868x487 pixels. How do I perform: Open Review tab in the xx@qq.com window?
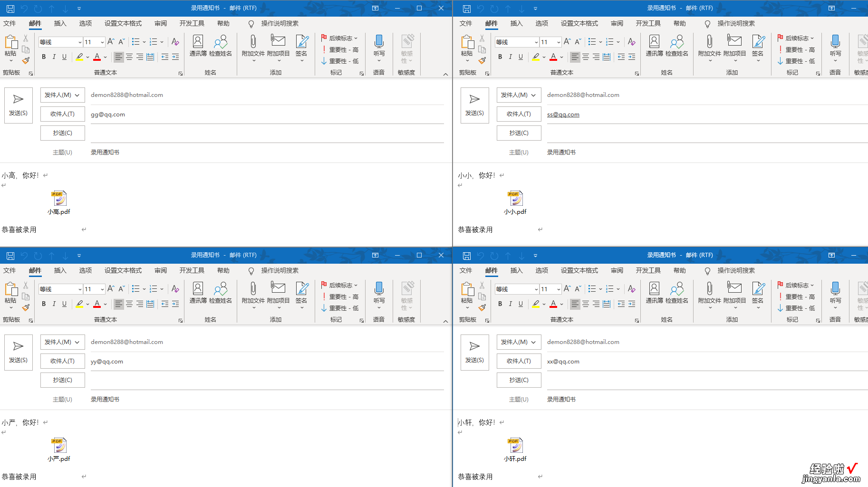[617, 270]
